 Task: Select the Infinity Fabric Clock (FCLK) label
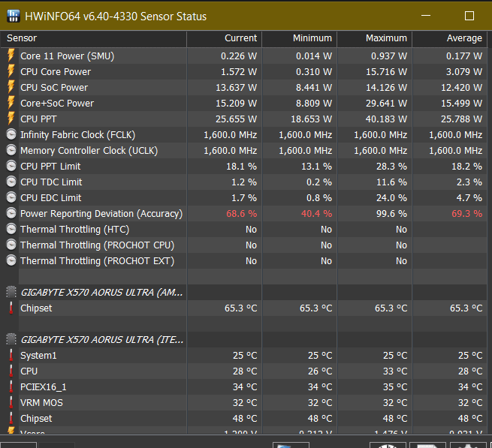point(78,135)
